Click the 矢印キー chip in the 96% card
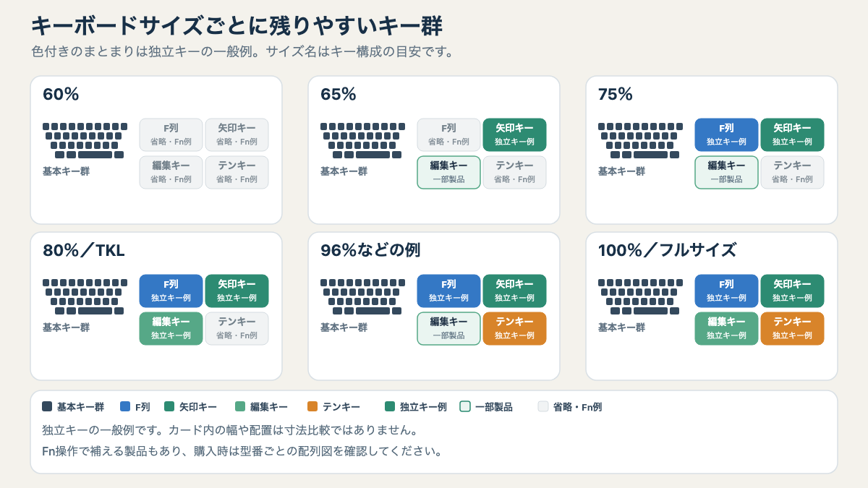The image size is (868, 488). (514, 291)
